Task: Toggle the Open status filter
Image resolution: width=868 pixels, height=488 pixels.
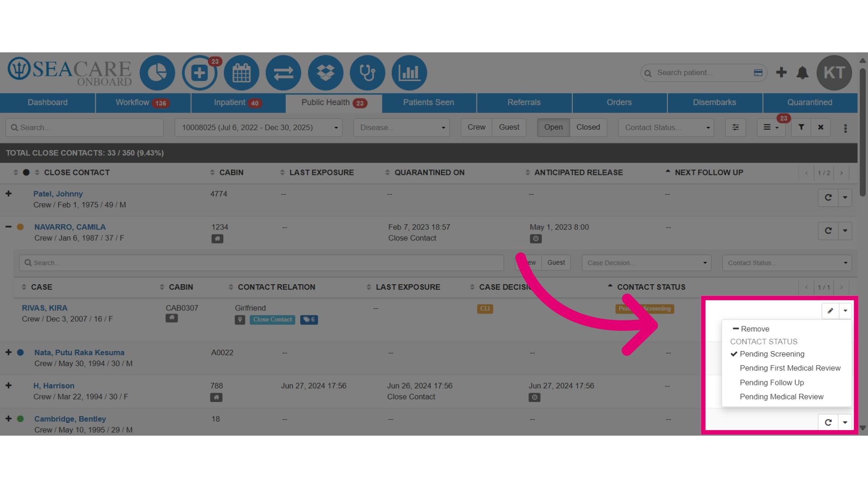Action: coord(553,127)
